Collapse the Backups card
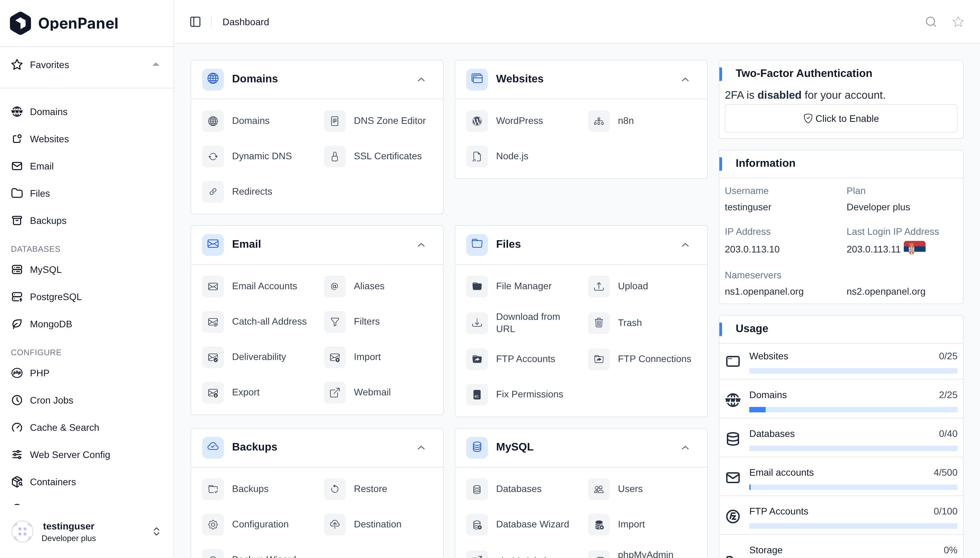Screen dimensions: 980x558 (421, 448)
